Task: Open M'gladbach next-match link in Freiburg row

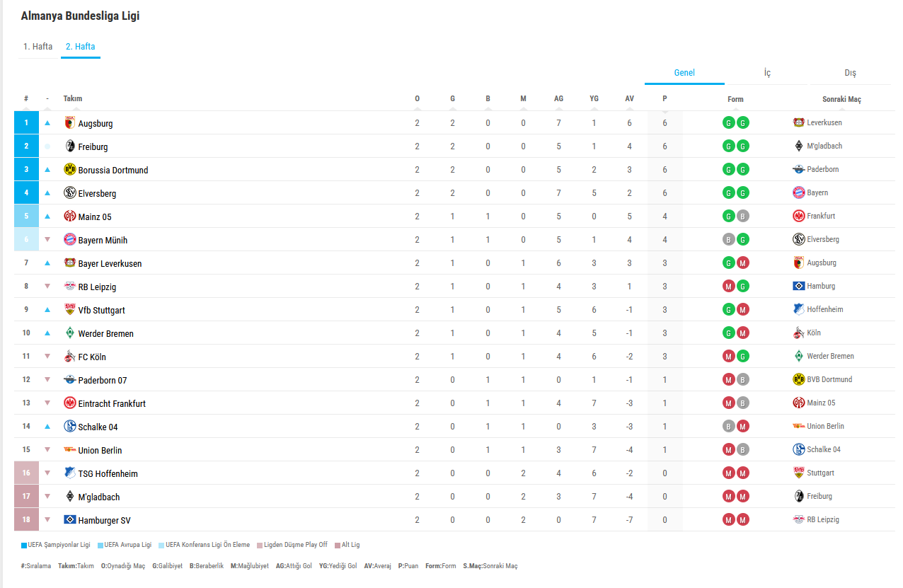Action: click(x=824, y=146)
